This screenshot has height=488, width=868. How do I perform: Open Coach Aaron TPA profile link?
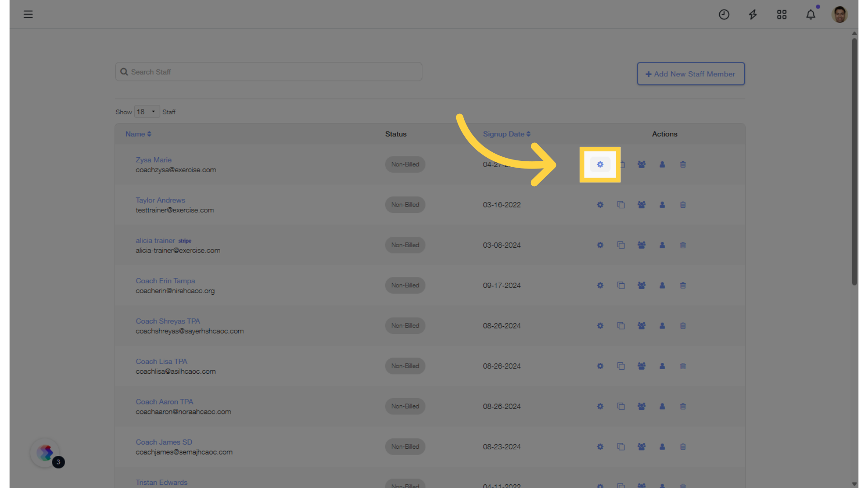pos(165,402)
